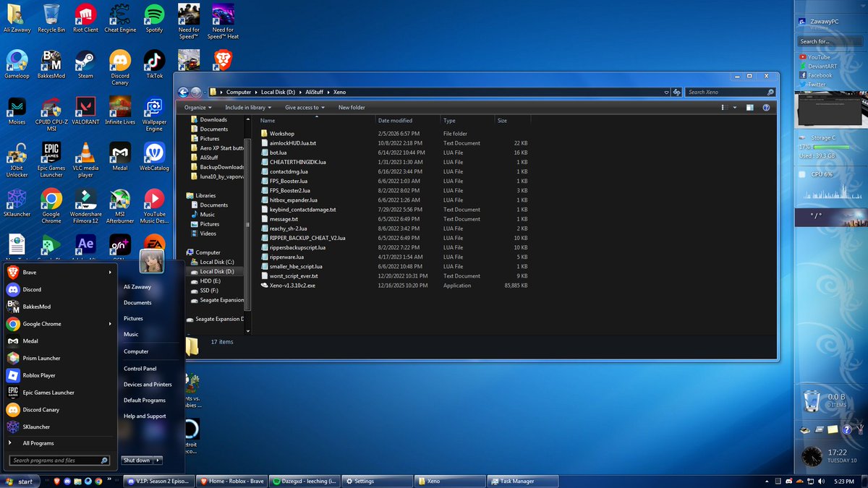
Task: Select the MSI Afterburner desktop icon
Action: 120,207
